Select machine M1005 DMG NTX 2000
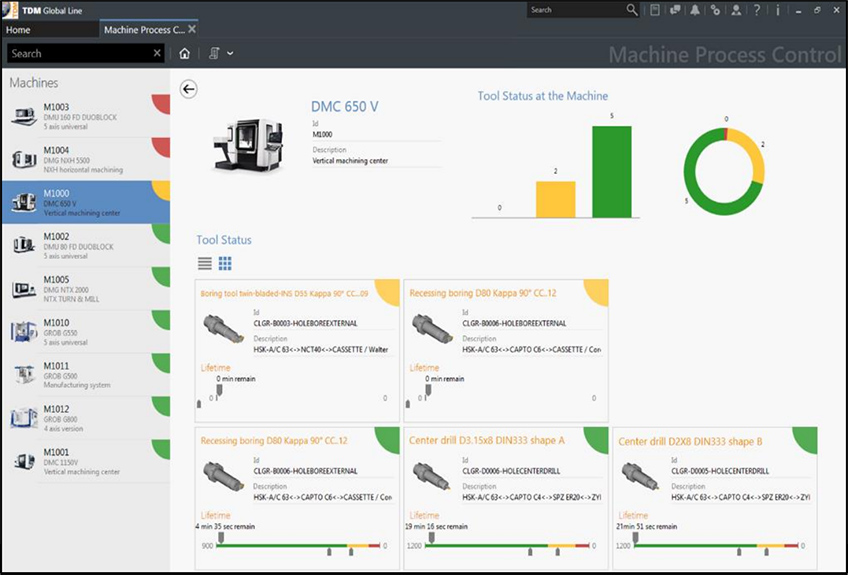 tap(86, 288)
